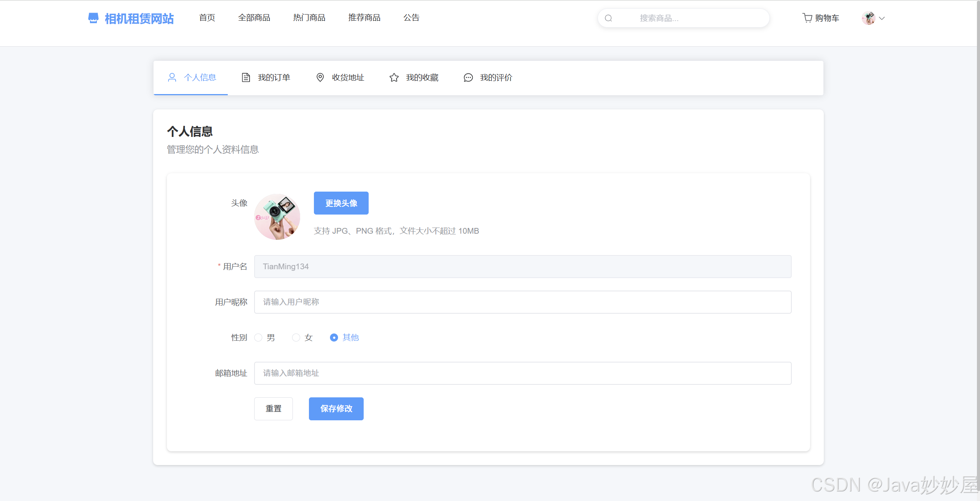Open the 首页 menu item

(x=207, y=18)
